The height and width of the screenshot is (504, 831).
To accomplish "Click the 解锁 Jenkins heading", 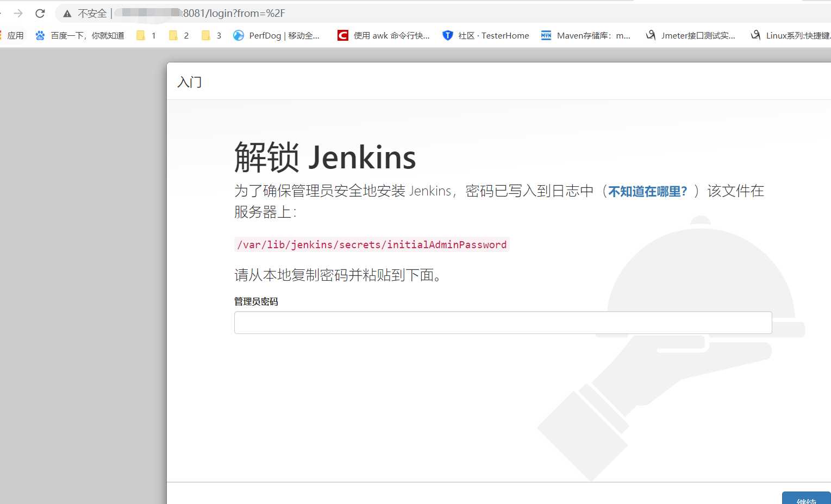I will coord(325,157).
